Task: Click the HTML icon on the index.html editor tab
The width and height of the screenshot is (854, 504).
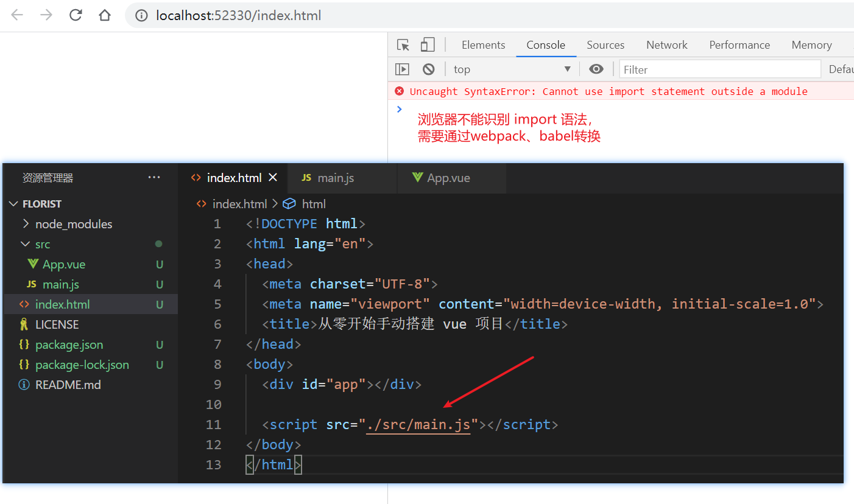Action: [196, 178]
